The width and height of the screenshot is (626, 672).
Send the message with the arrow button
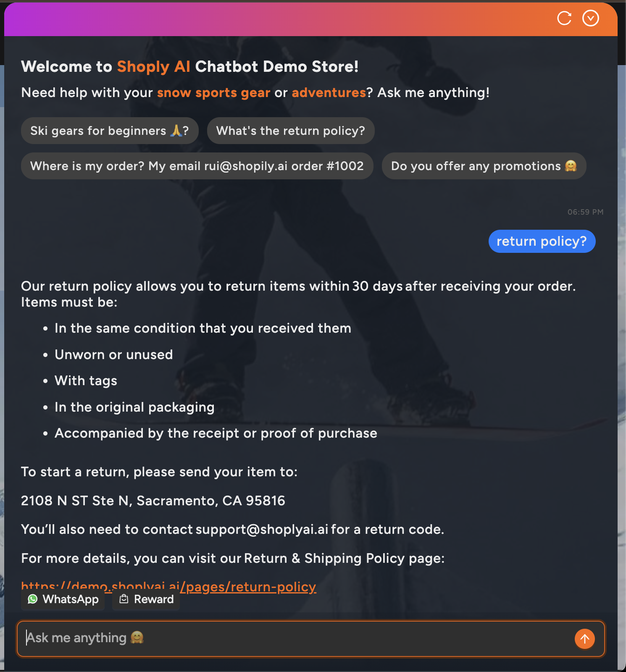pyautogui.click(x=584, y=639)
